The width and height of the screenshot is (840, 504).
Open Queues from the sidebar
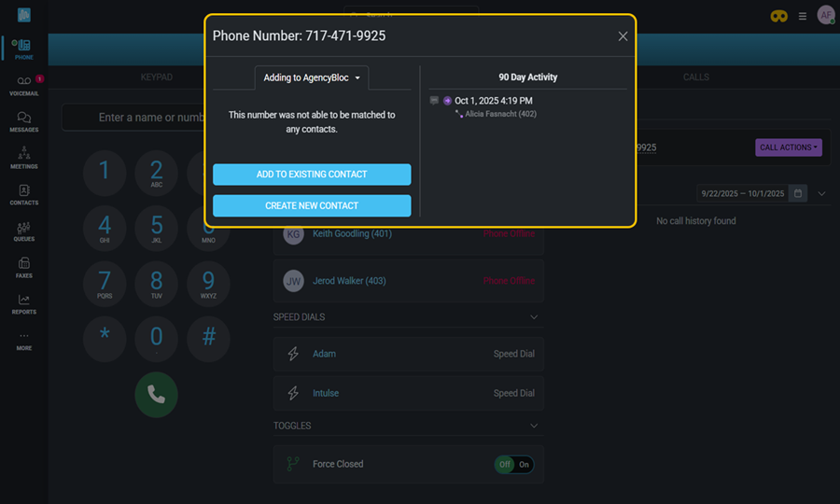(23, 231)
